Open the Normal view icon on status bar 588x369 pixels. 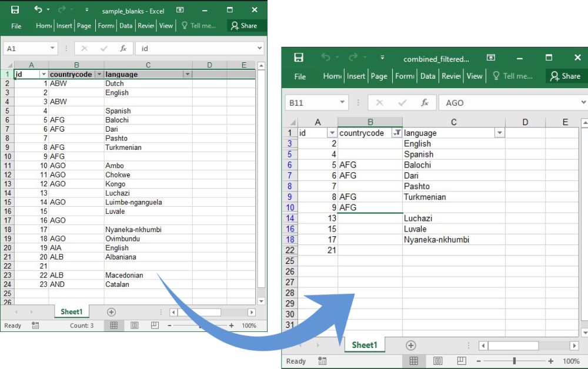414,361
